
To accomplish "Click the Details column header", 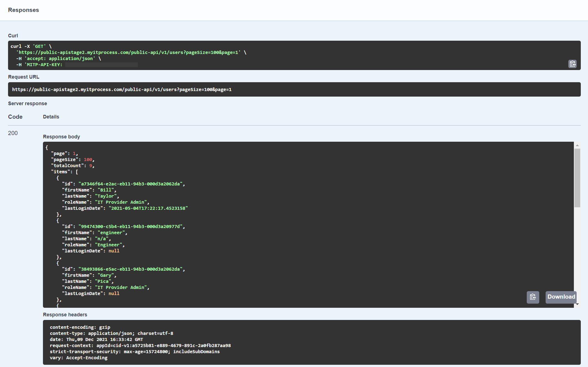I will (51, 117).
